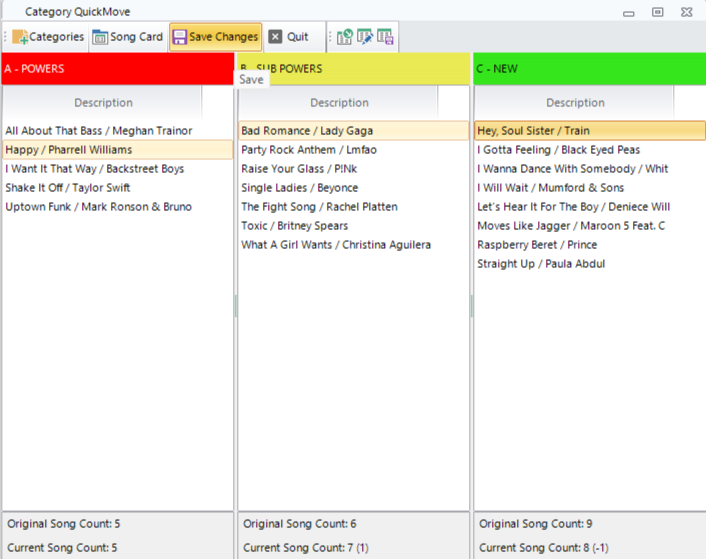Image resolution: width=706 pixels, height=559 pixels.
Task: Select Uptown Funk / Mark Ronson song
Action: [99, 207]
